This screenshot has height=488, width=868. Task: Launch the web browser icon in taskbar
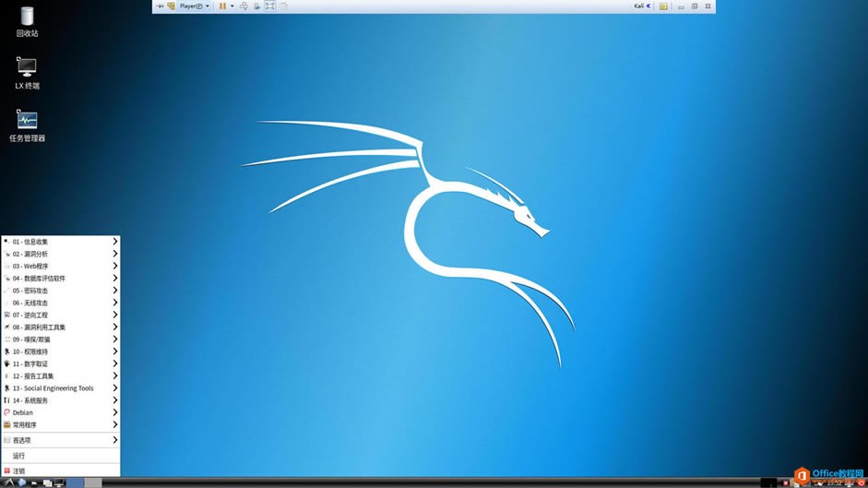pyautogui.click(x=21, y=483)
